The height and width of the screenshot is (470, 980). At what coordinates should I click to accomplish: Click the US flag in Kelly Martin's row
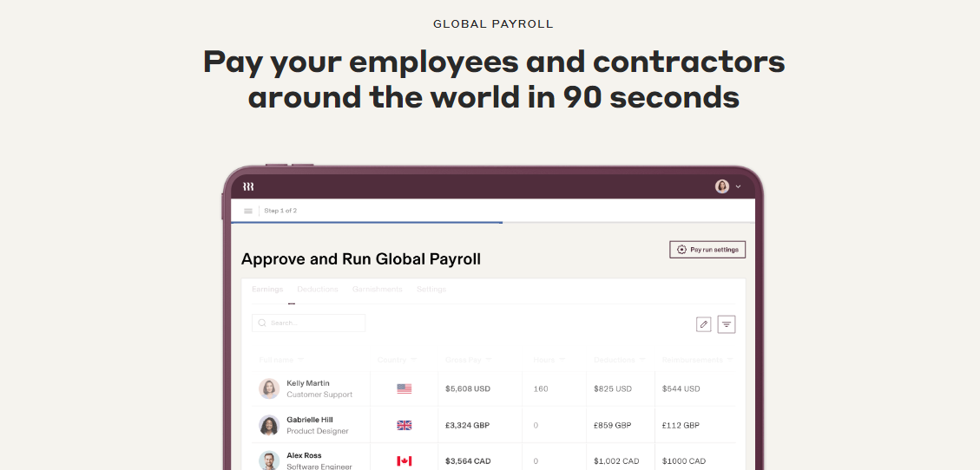[x=404, y=388]
